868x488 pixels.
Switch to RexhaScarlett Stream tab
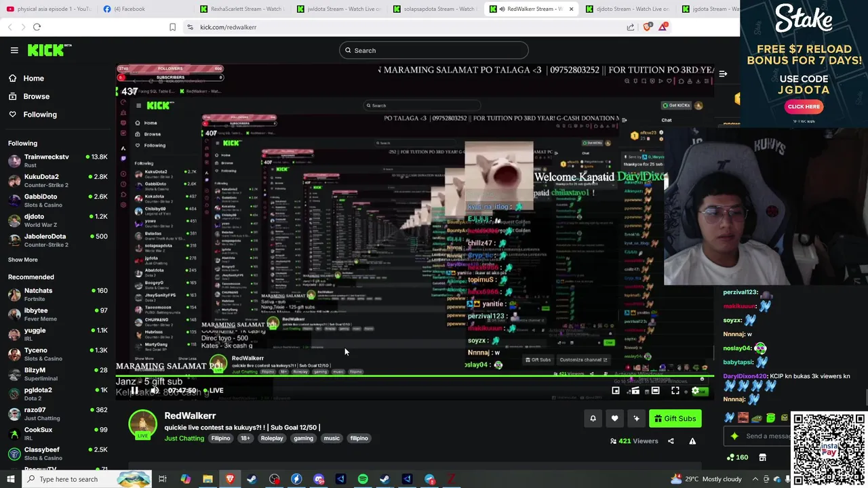(242, 9)
